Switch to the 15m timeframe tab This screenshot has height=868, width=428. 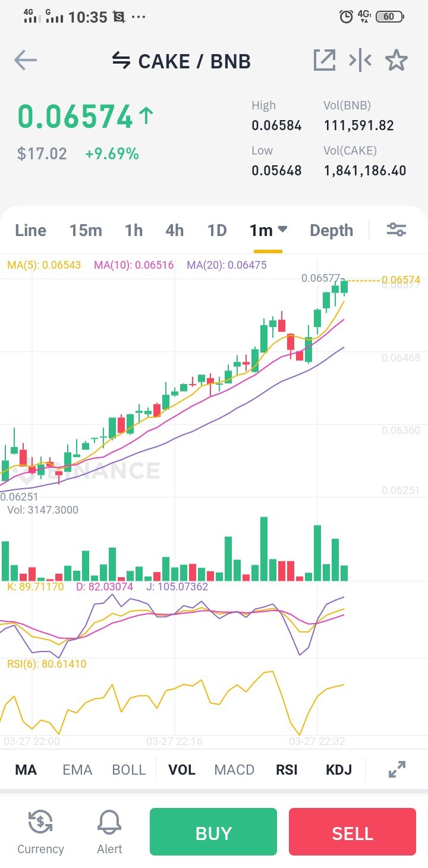pos(86,230)
